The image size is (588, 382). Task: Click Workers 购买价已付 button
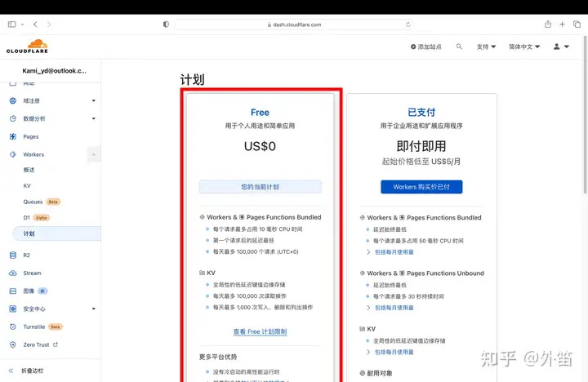click(421, 187)
